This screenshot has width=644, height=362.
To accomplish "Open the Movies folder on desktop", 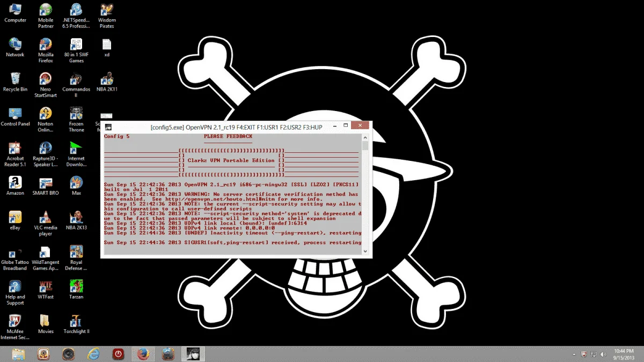I will [46, 324].
